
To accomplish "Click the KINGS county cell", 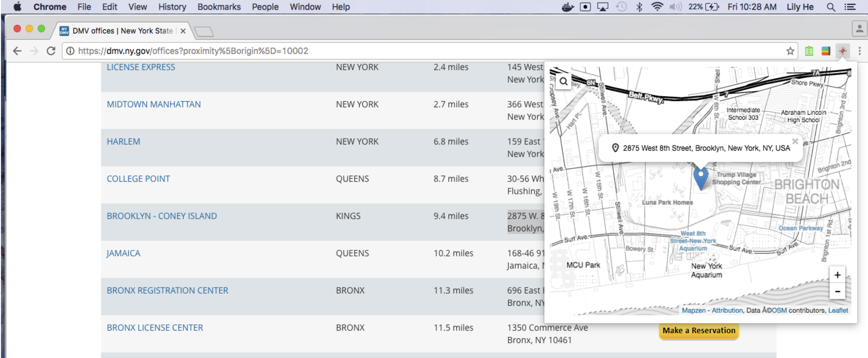I will point(348,216).
